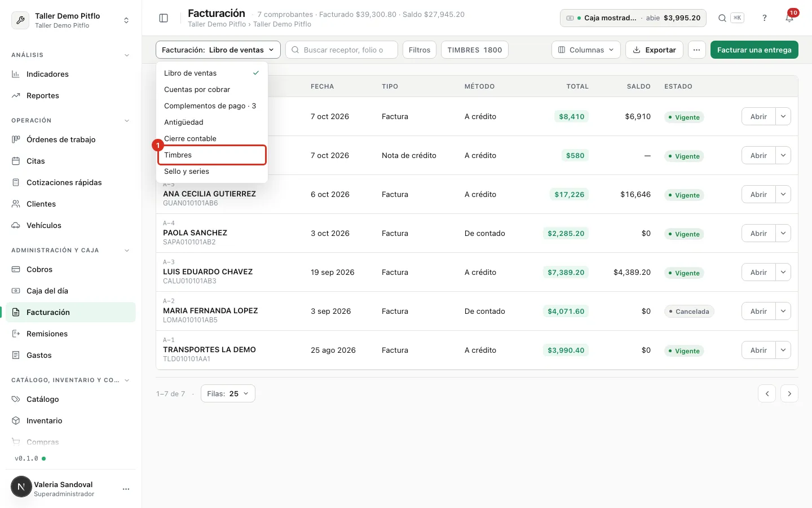Click the search magnifier icon in header
The width and height of the screenshot is (812, 508).
(x=722, y=18)
